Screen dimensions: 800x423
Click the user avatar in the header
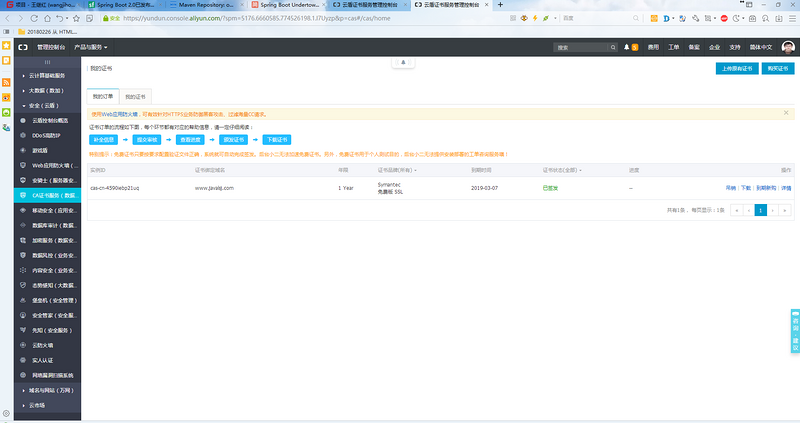pyautogui.click(x=788, y=47)
